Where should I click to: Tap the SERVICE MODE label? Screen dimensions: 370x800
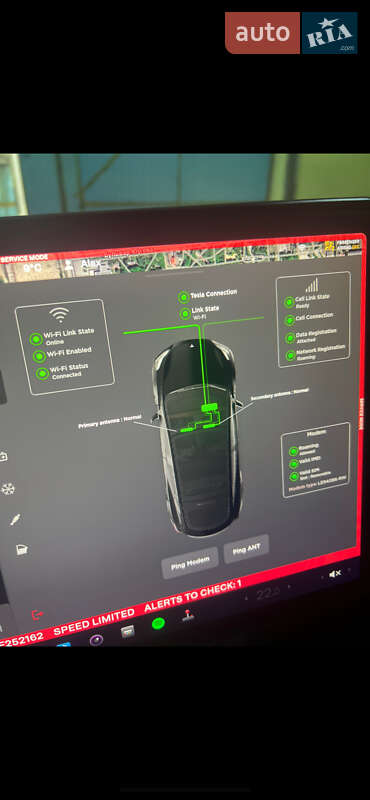coord(24,258)
